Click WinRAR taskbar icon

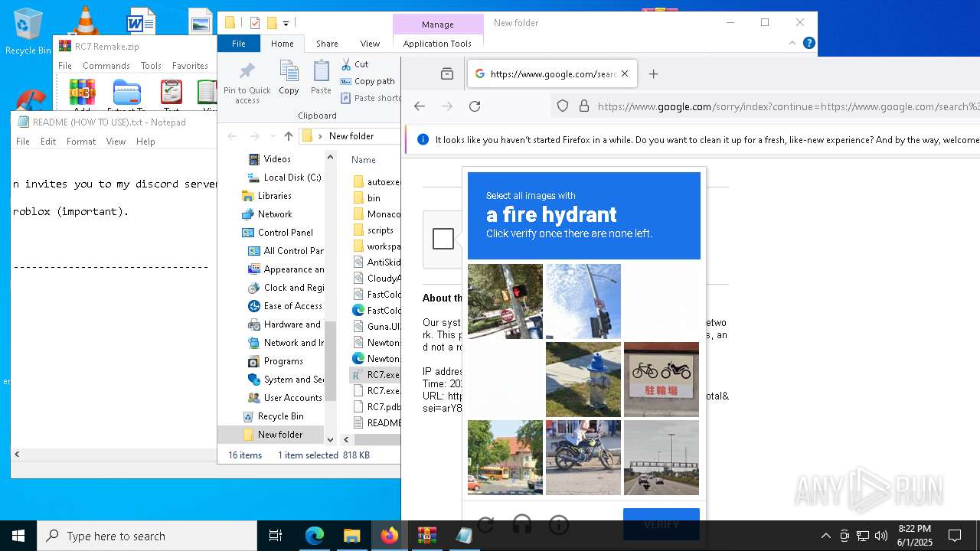tap(426, 536)
